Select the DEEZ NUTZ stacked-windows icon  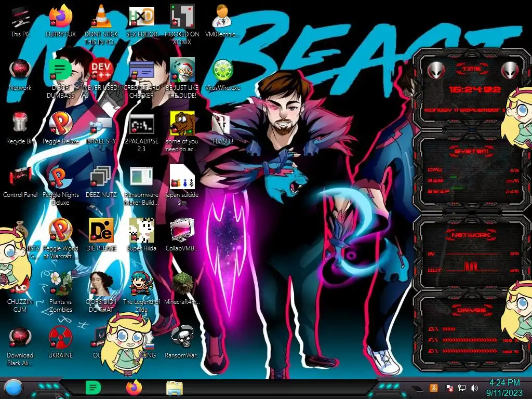tap(101, 182)
